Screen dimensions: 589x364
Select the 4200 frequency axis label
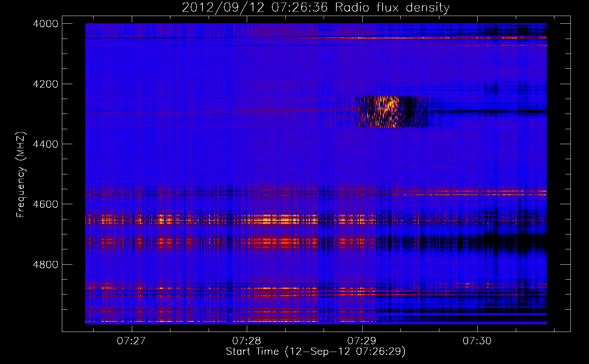[x=46, y=84]
